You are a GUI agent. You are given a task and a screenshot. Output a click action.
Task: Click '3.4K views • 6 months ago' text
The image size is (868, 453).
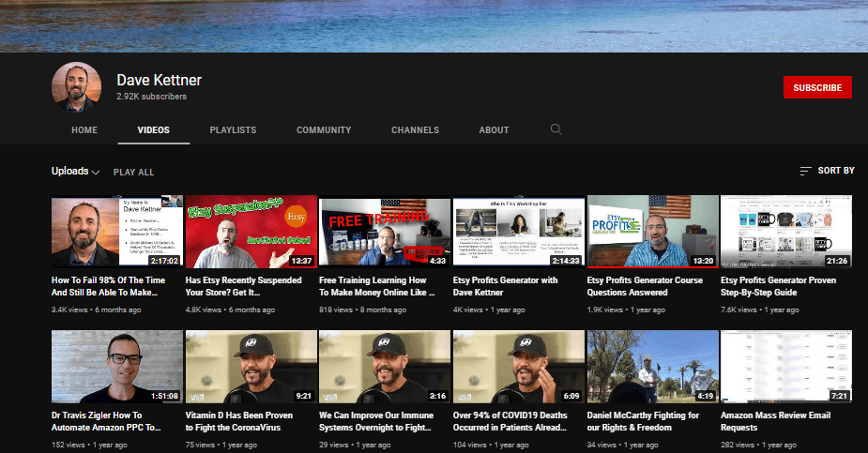tap(97, 310)
